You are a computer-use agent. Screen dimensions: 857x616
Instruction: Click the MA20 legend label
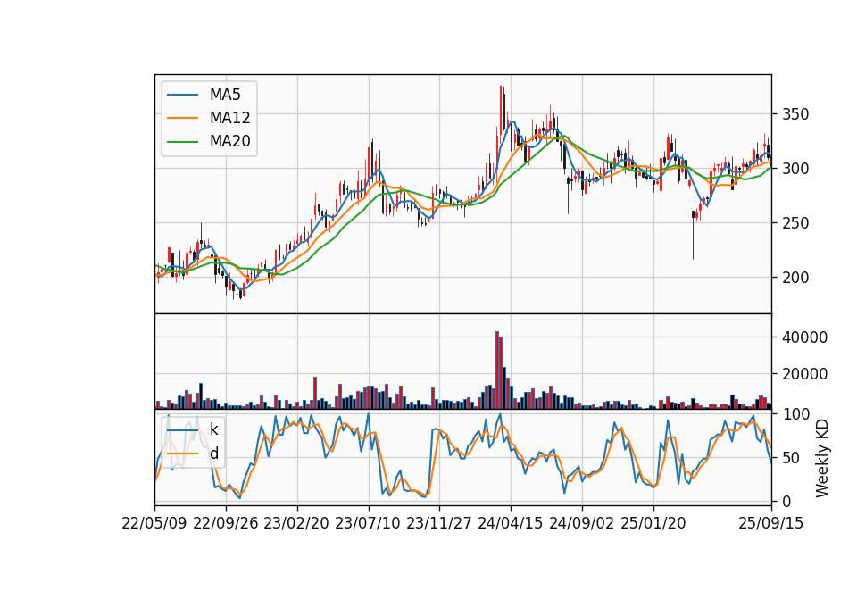[x=229, y=141]
